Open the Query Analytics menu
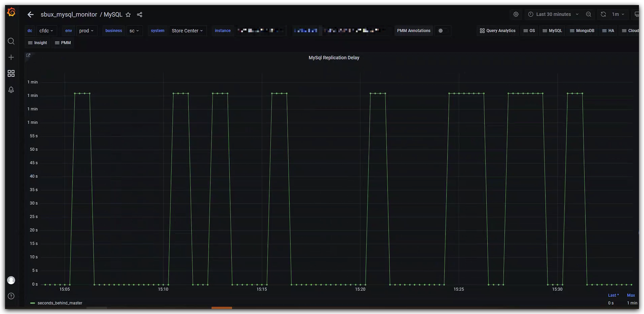Viewport: 644px width, 314px height. click(497, 31)
